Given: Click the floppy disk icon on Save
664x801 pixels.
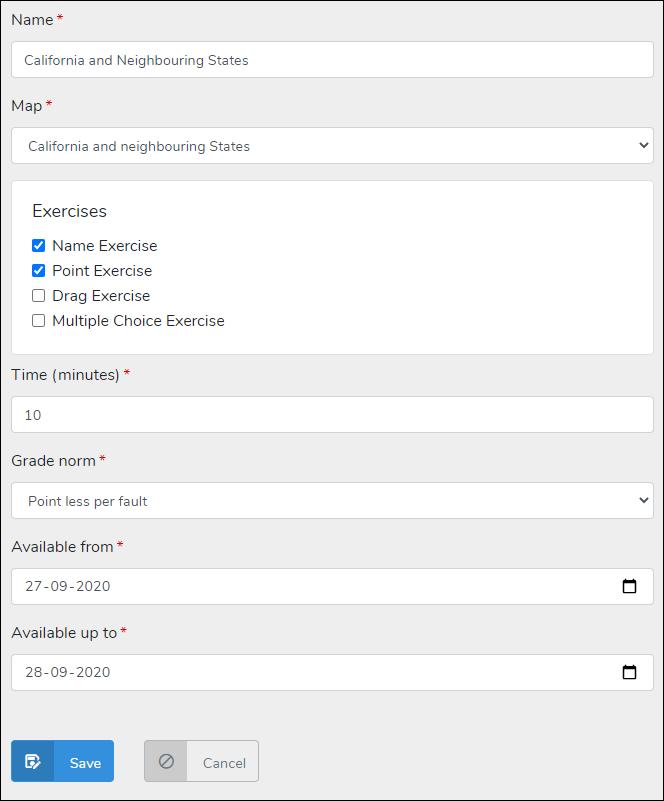Looking at the screenshot, I should 32,762.
